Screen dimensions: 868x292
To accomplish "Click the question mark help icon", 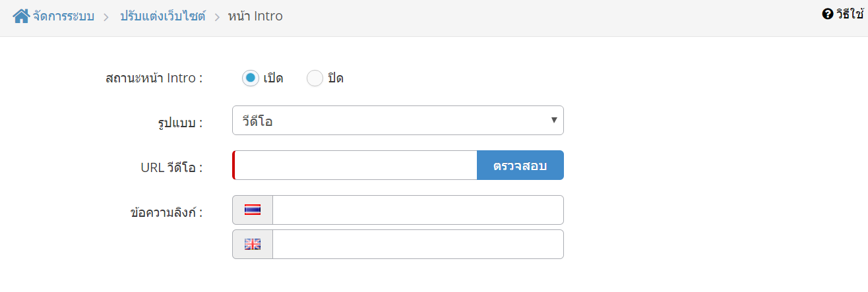I will (827, 13).
